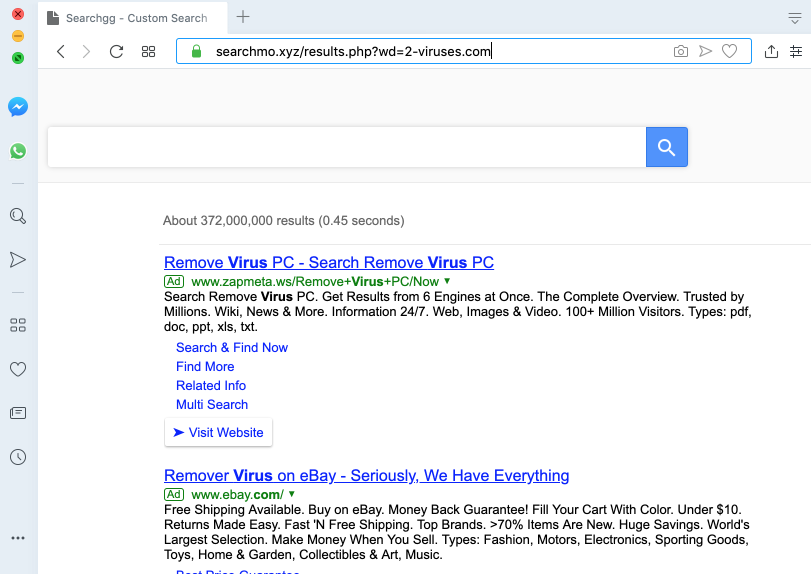Bookmark the page with the address bar heart
Screen dimensions: 811x574
click(x=729, y=51)
